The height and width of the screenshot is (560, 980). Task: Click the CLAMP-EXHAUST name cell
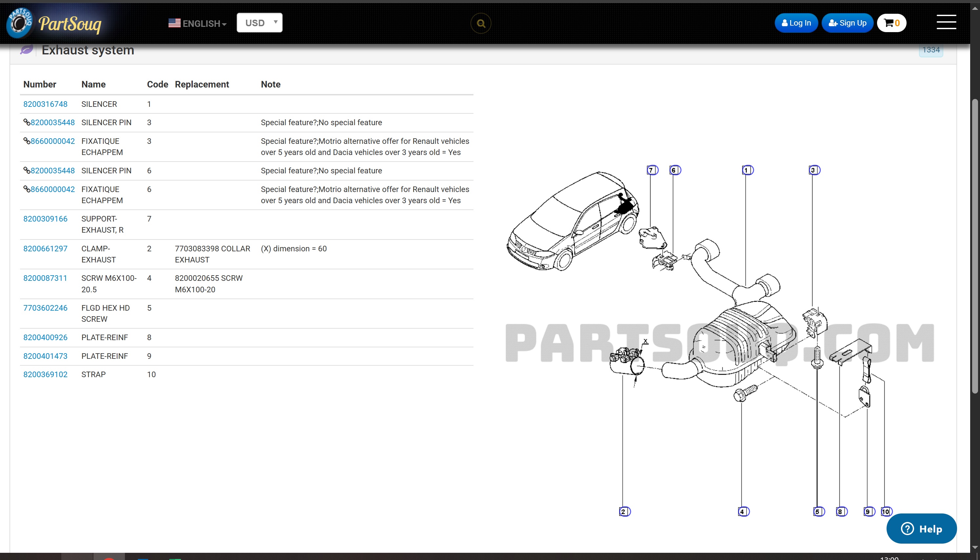click(98, 254)
